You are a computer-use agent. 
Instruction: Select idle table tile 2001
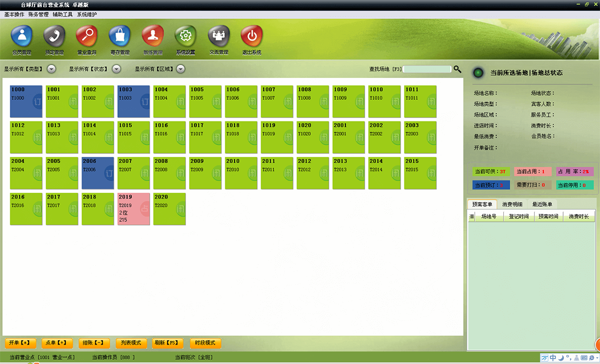349,137
